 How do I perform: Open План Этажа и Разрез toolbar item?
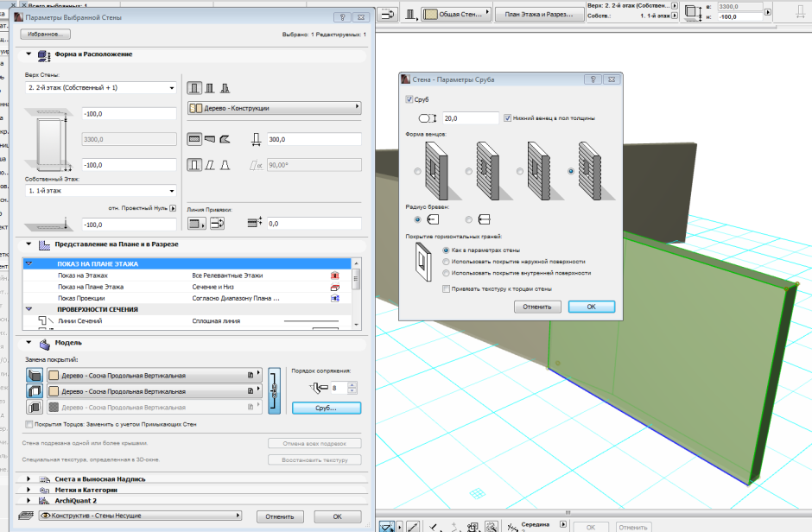pos(538,14)
